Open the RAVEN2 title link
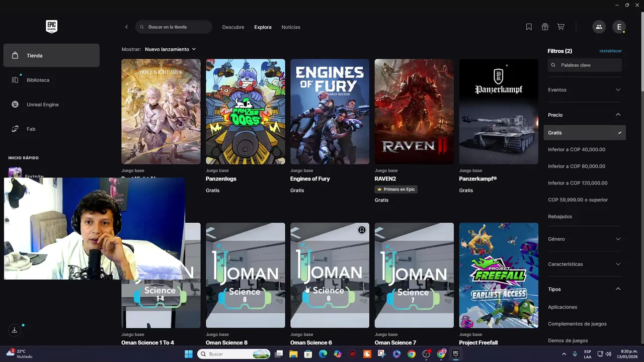The image size is (644, 362). (x=385, y=178)
